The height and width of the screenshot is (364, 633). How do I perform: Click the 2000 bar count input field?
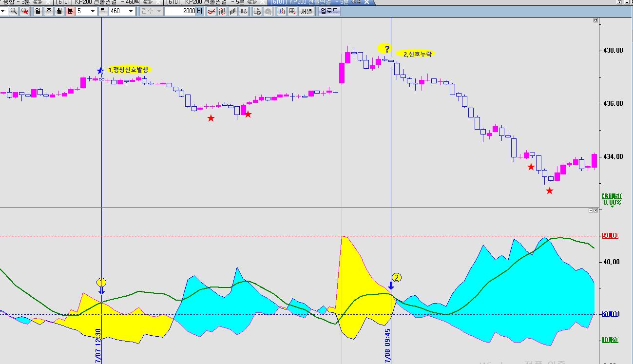click(180, 11)
